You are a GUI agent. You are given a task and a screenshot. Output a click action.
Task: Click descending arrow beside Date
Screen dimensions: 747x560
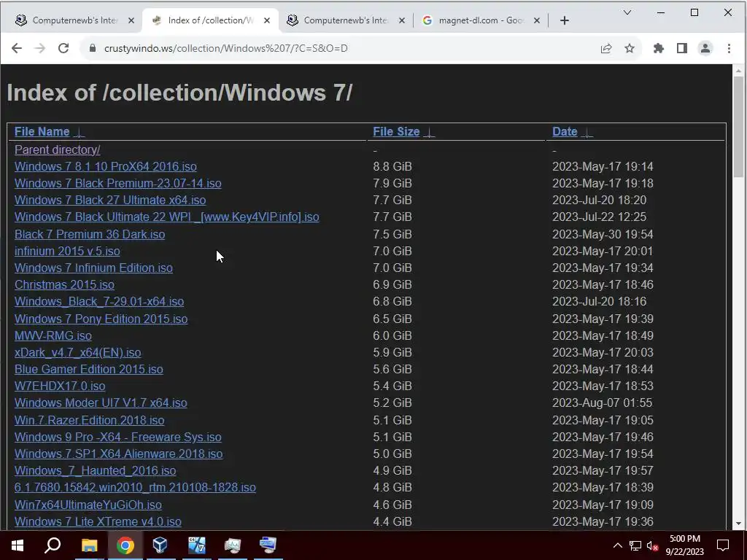(587, 133)
